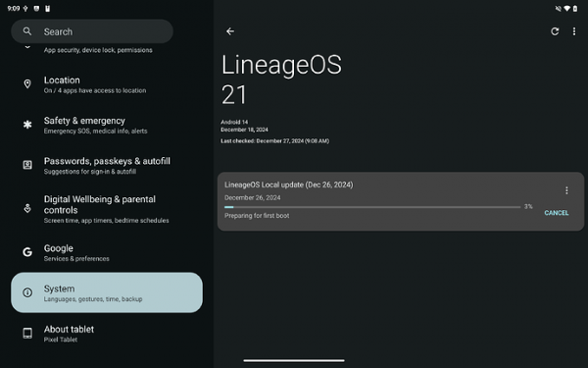Open options for LineageOS Local update
The image size is (588, 368).
pyautogui.click(x=566, y=190)
